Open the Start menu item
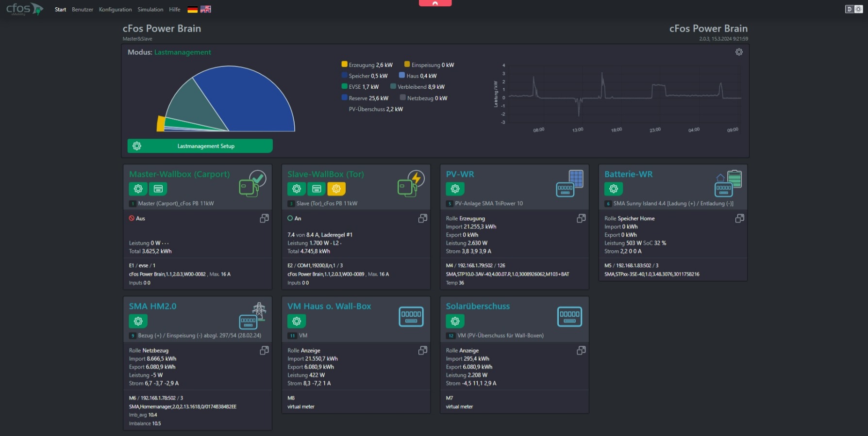Image resolution: width=868 pixels, height=436 pixels. (60, 9)
